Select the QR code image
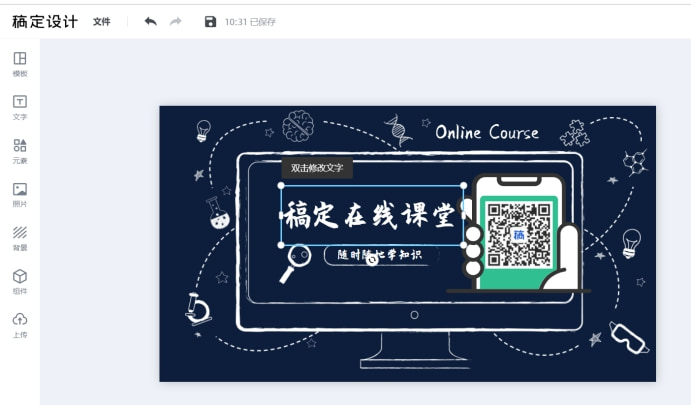Screen dimensions: 691x405 coord(519,234)
